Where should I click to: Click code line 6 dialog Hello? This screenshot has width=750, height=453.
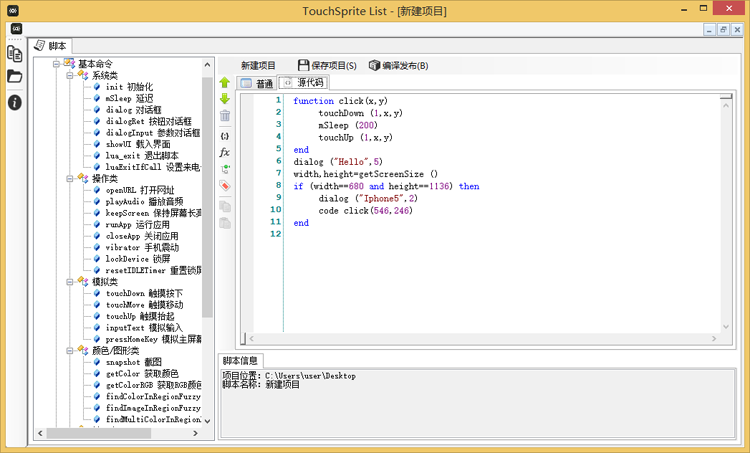pos(338,162)
